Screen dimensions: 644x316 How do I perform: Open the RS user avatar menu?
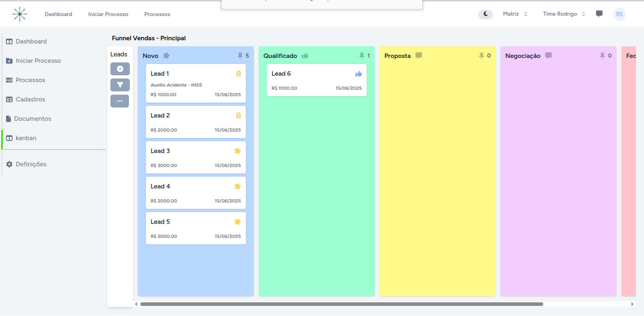point(619,14)
